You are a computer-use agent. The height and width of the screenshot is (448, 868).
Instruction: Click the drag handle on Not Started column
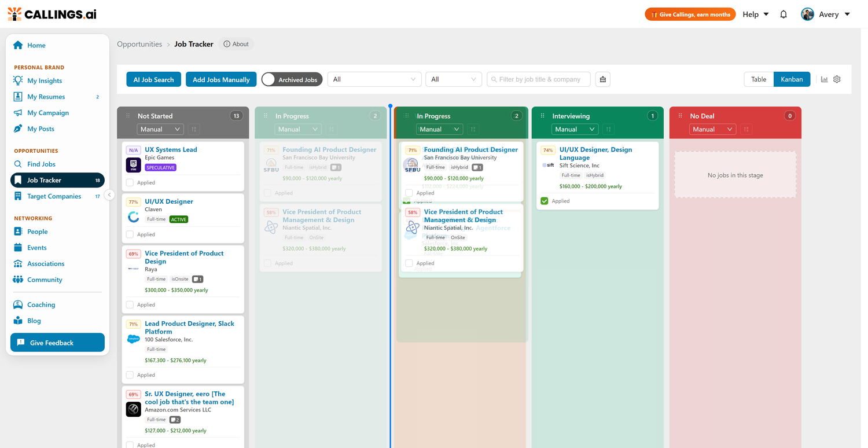[x=128, y=116]
